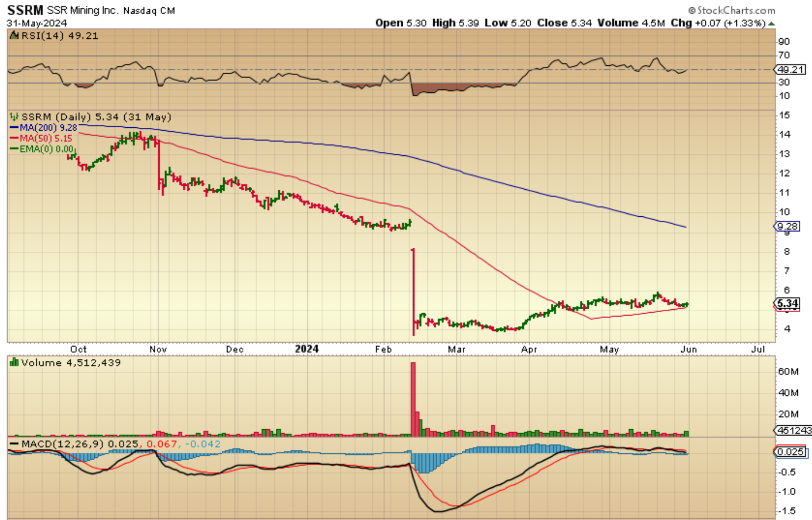Viewport: 812px width, 520px height.
Task: Click the -1.5 level on the MACD axis
Action: (x=787, y=511)
